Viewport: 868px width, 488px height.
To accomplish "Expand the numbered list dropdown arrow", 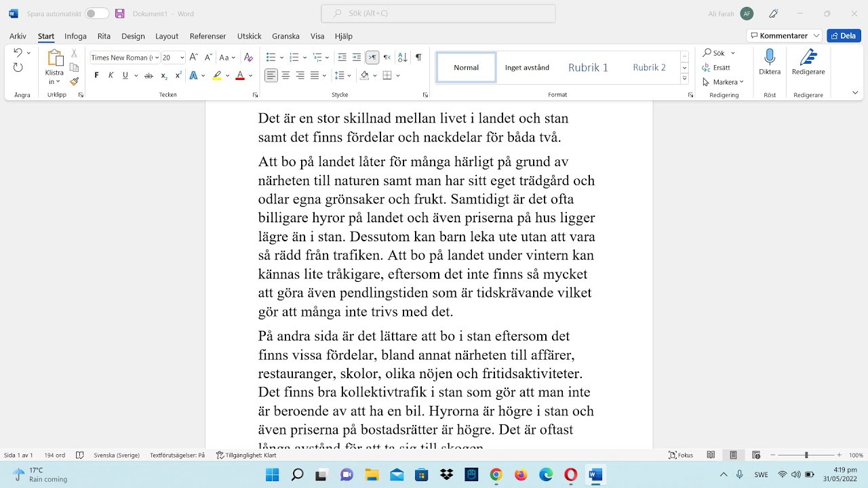I will click(304, 58).
